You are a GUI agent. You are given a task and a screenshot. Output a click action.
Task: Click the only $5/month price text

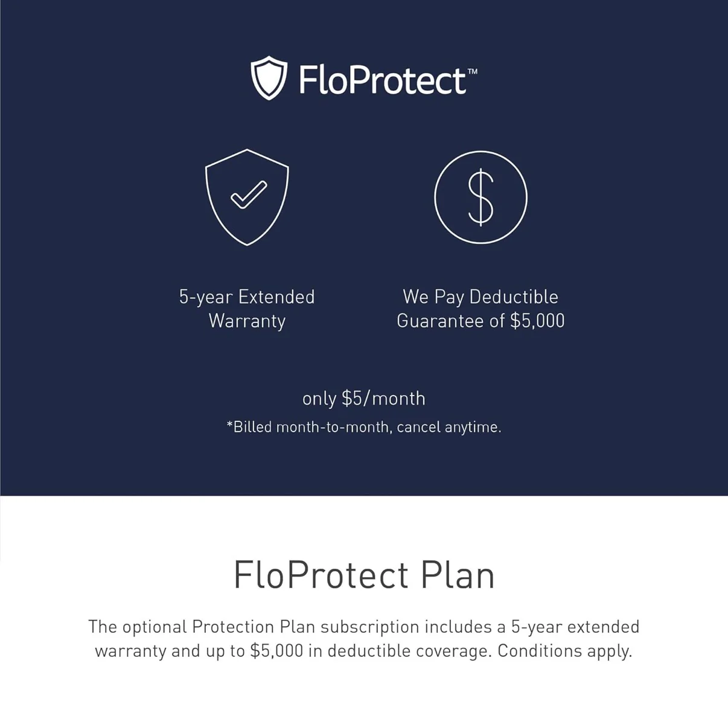[364, 399]
